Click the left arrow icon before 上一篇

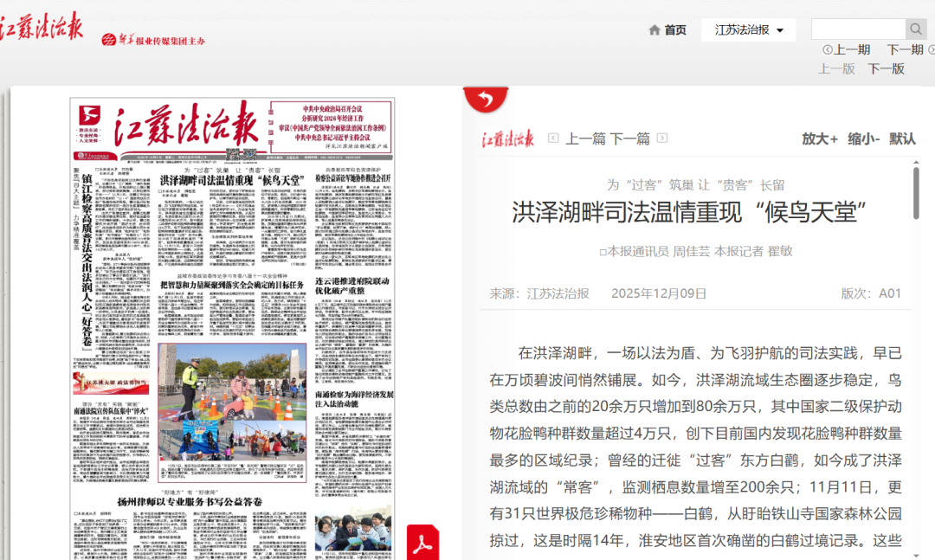[553, 138]
